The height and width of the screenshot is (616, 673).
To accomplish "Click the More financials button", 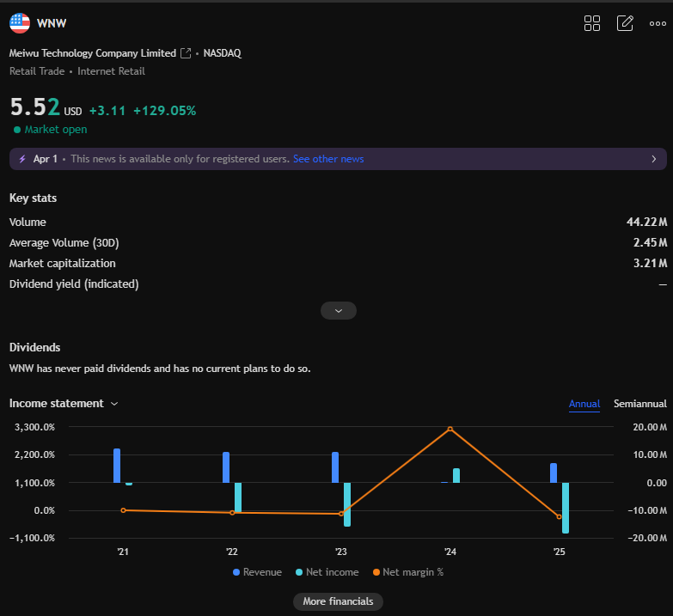I will tap(338, 601).
